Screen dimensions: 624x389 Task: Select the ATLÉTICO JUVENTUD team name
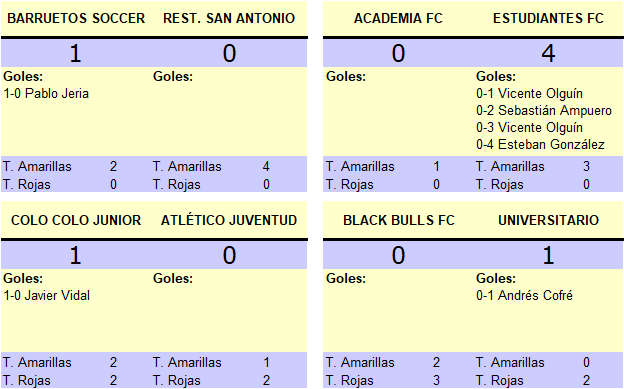tap(229, 220)
